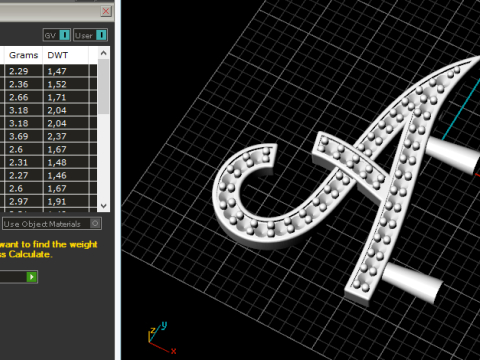Image resolution: width=480 pixels, height=360 pixels.
Task: Close the weight panel with the red X
Action: pos(106,11)
